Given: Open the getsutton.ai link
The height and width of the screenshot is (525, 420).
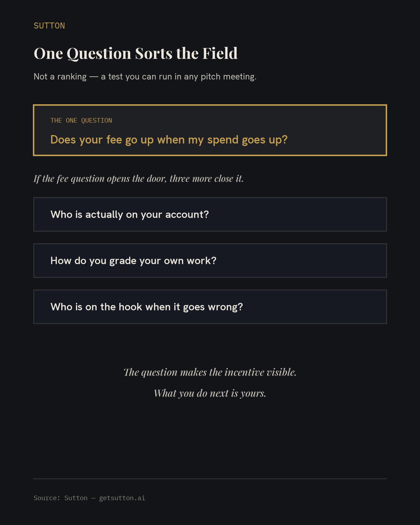Looking at the screenshot, I should 122,498.
